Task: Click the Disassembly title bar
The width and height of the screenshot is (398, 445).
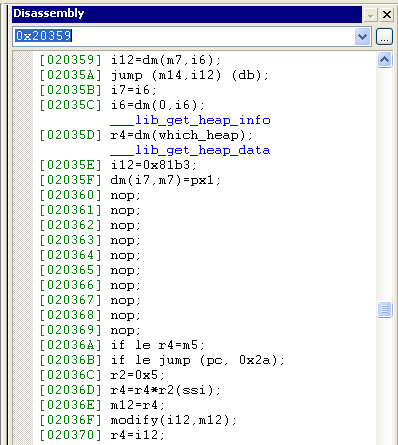Action: click(187, 14)
